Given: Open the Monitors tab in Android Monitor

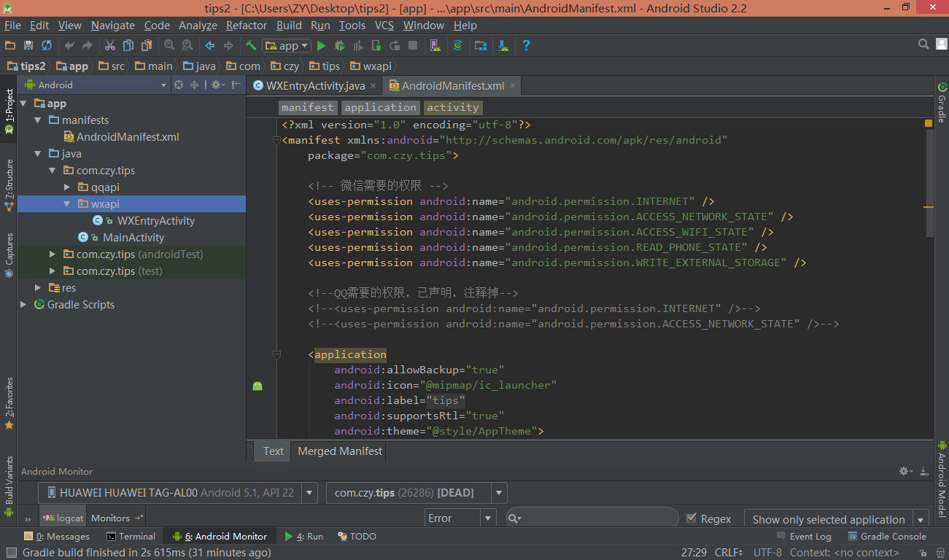Looking at the screenshot, I should 117,518.
